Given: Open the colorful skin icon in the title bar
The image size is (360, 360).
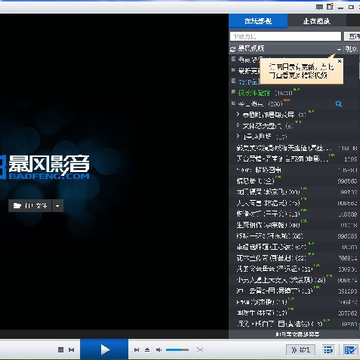Looking at the screenshot, I should pos(330,7).
